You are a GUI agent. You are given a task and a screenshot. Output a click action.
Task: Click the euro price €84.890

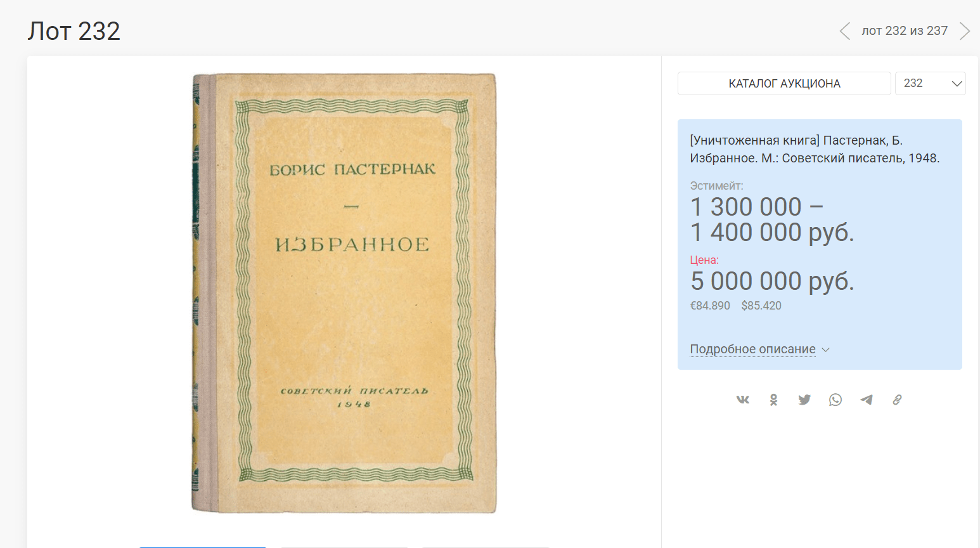[x=710, y=306]
